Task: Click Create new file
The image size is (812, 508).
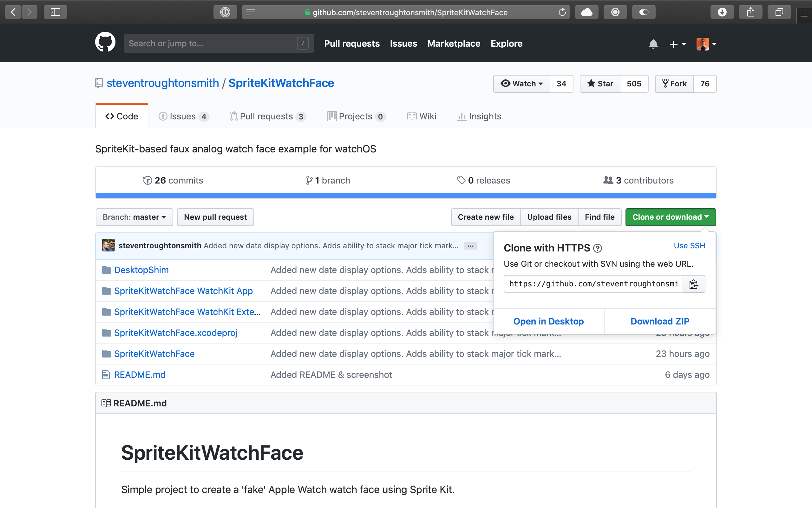Action: tap(486, 217)
